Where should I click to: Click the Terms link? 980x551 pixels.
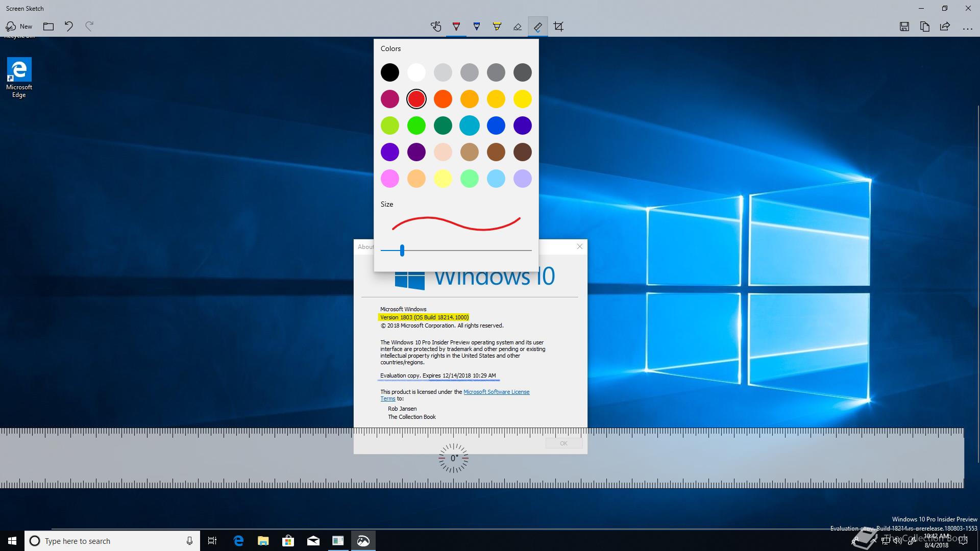coord(388,398)
